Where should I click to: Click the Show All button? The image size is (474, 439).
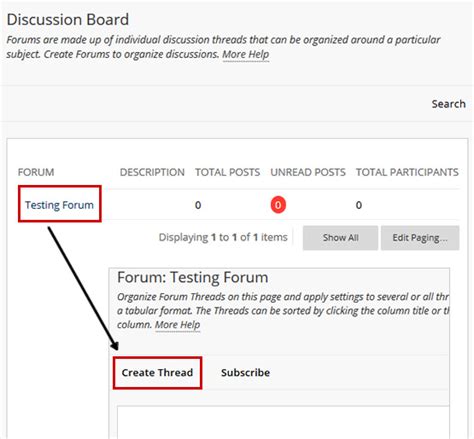click(340, 238)
